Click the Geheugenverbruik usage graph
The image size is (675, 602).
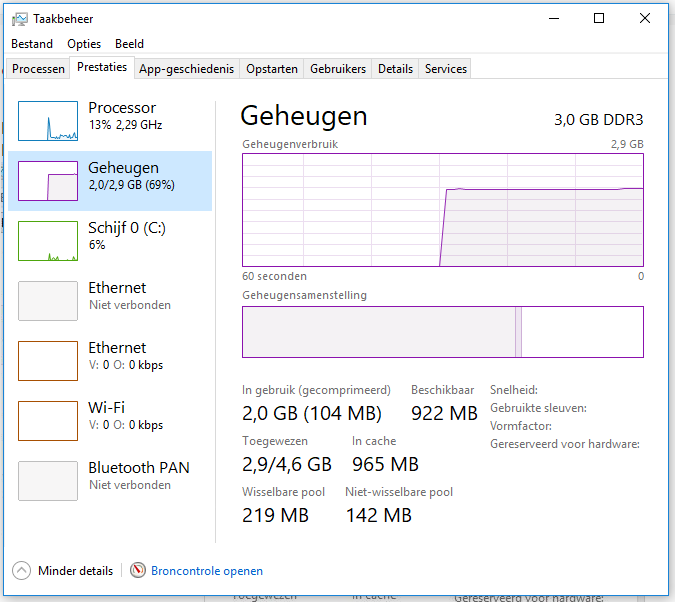442,209
